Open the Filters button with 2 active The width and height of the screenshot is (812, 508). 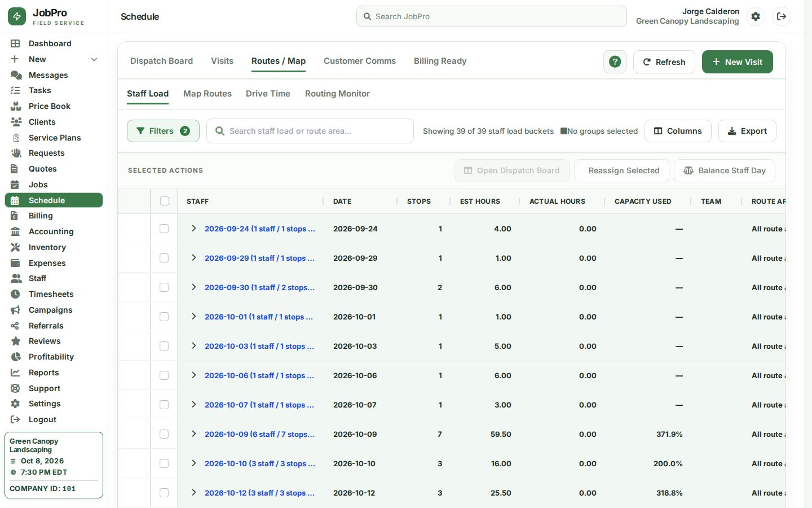163,131
